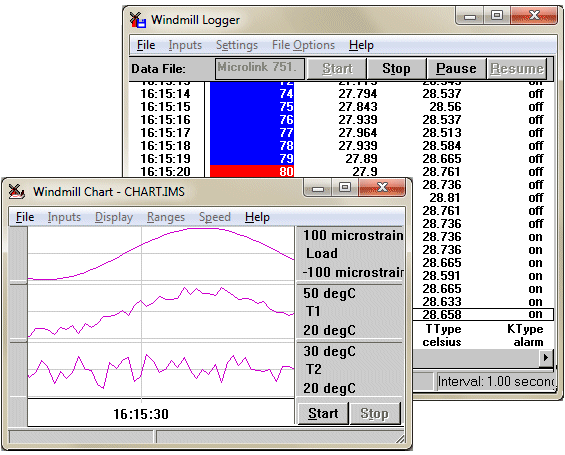The height and width of the screenshot is (455, 565).
Task: Click value 28.81 in Logger table
Action: point(445,198)
